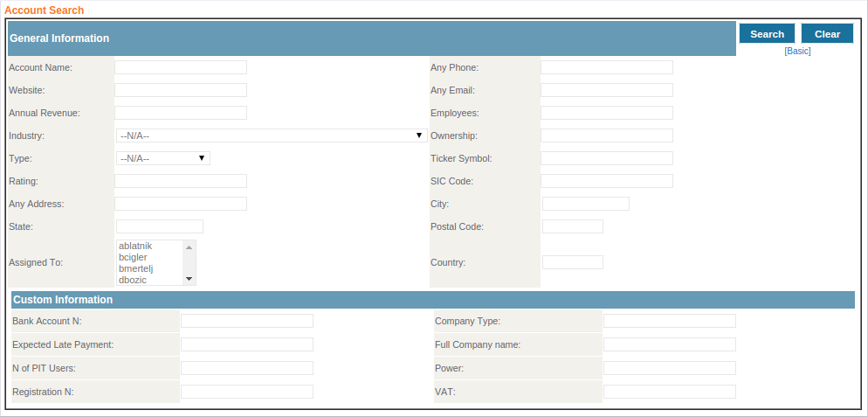Image resolution: width=868 pixels, height=417 pixels.
Task: Focus the Postal Code field
Action: [x=573, y=226]
